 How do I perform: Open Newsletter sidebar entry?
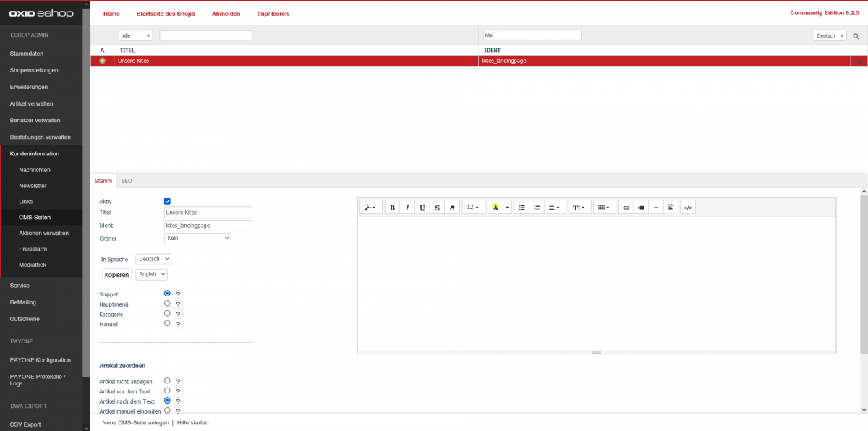[32, 185]
